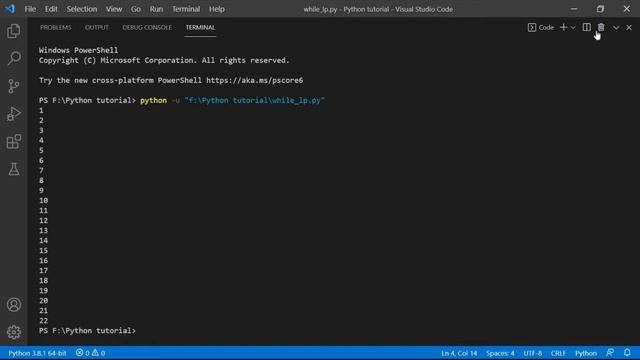The width and height of the screenshot is (640, 360).
Task: Kill terminal with trash icon
Action: point(601,27)
